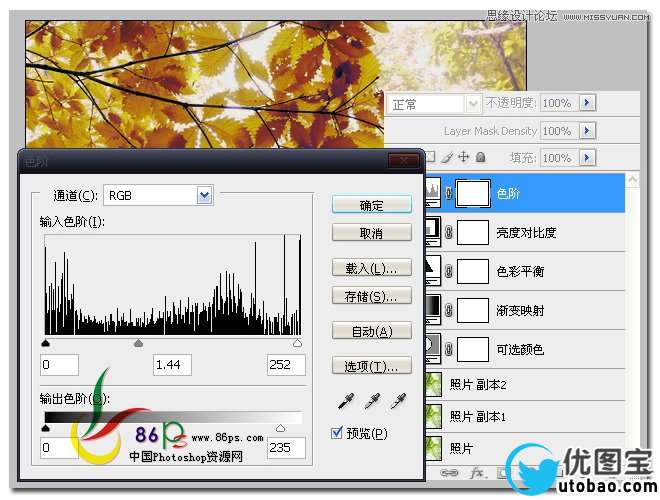Click 不透明度 100% value field
The image size is (660, 500).
click(559, 103)
